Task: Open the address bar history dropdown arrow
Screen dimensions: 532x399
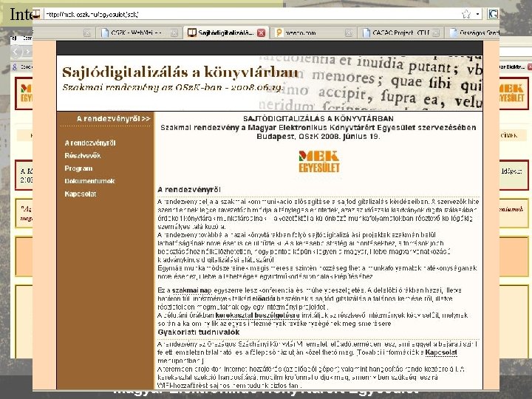Action: pyautogui.click(x=477, y=14)
